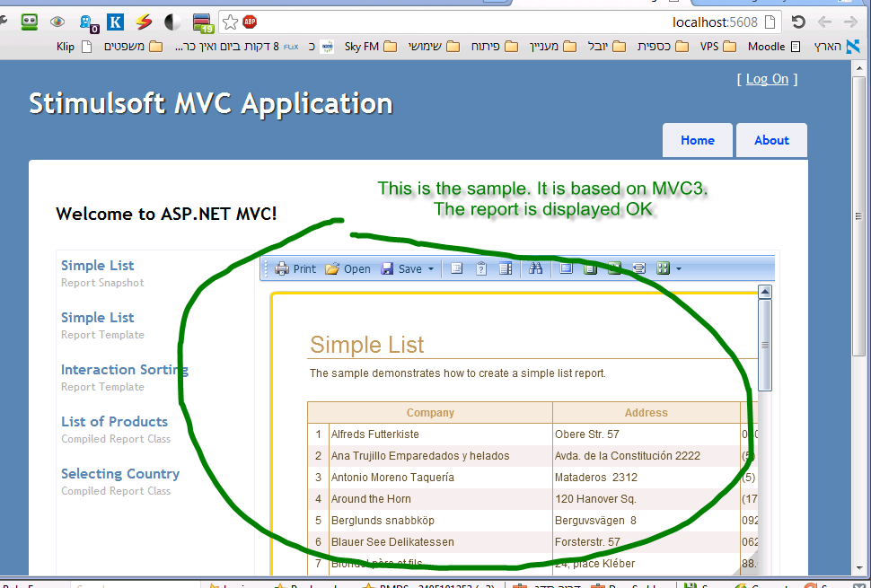Click the Print button in report toolbar

tap(295, 268)
